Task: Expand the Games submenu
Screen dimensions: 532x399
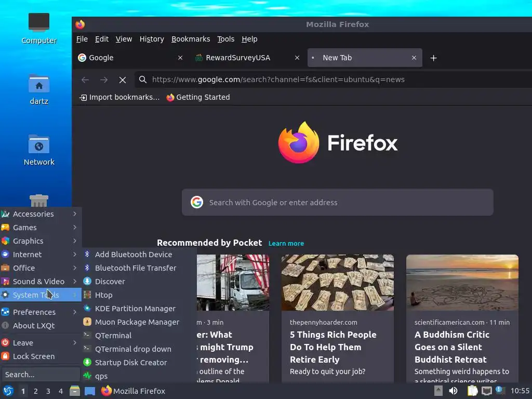Action: pos(41,228)
